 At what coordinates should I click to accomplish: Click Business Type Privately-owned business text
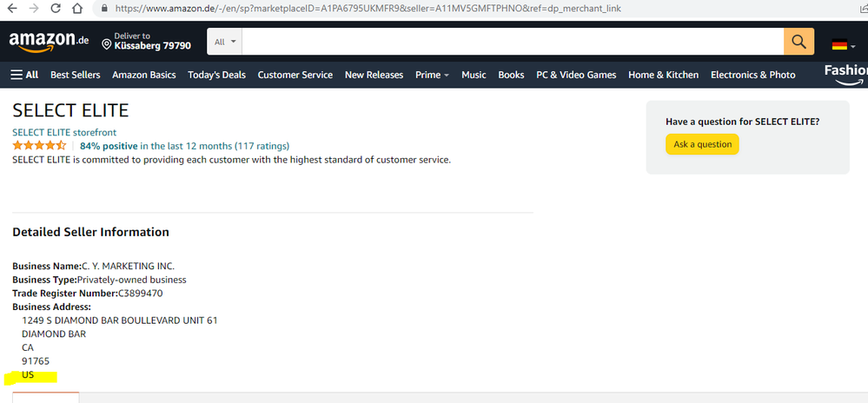click(x=99, y=280)
